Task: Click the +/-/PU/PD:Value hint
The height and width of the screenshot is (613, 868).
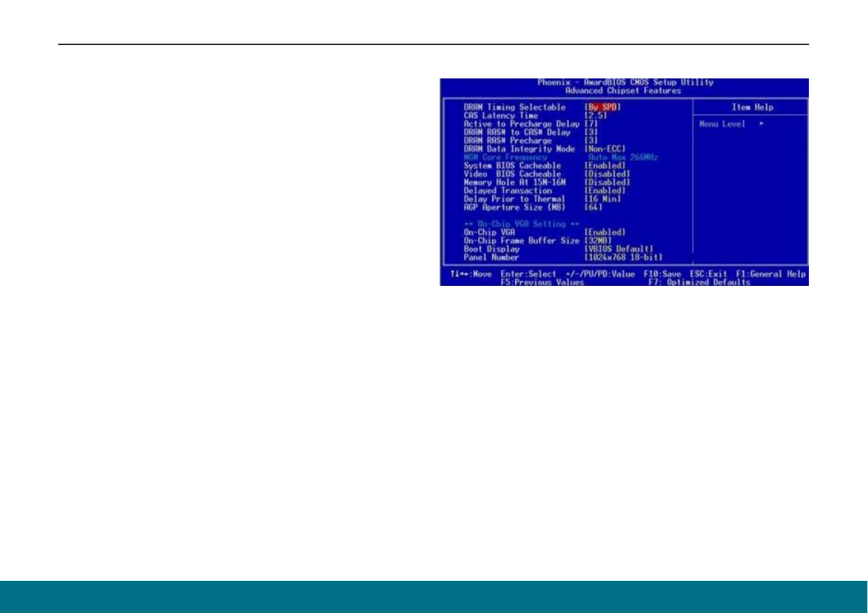Action: click(600, 274)
